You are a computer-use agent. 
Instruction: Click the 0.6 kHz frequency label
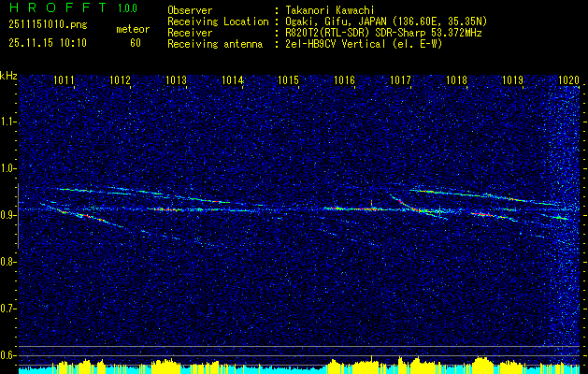click(7, 355)
